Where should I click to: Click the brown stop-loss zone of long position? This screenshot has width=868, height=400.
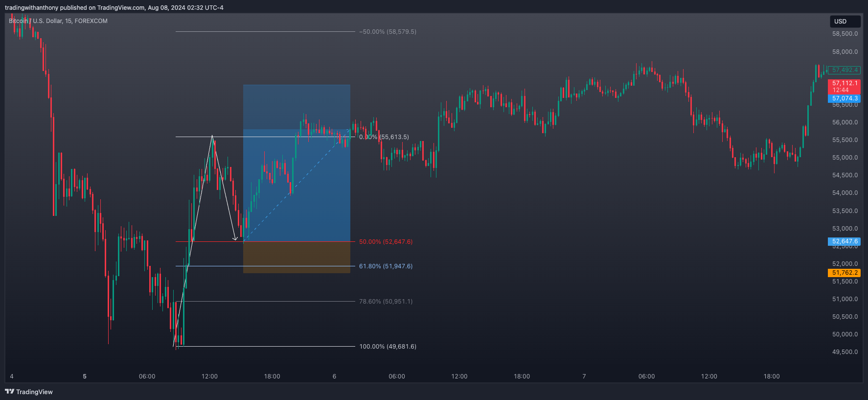[297, 257]
